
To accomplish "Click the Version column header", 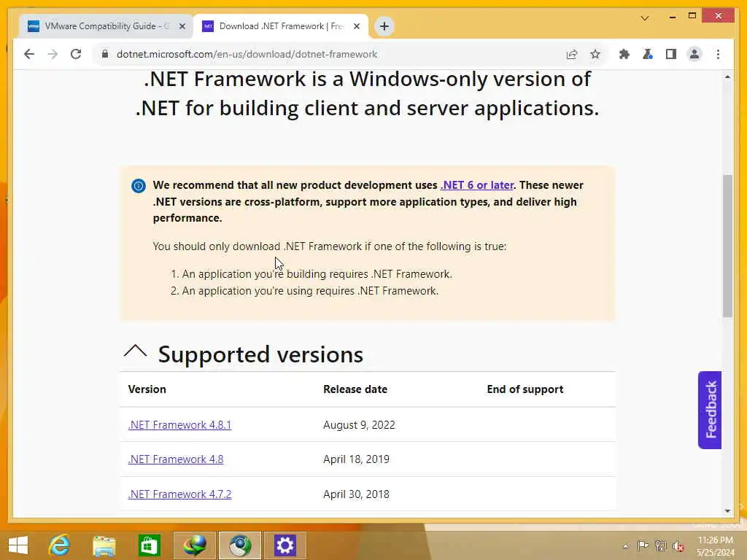I will click(x=147, y=389).
